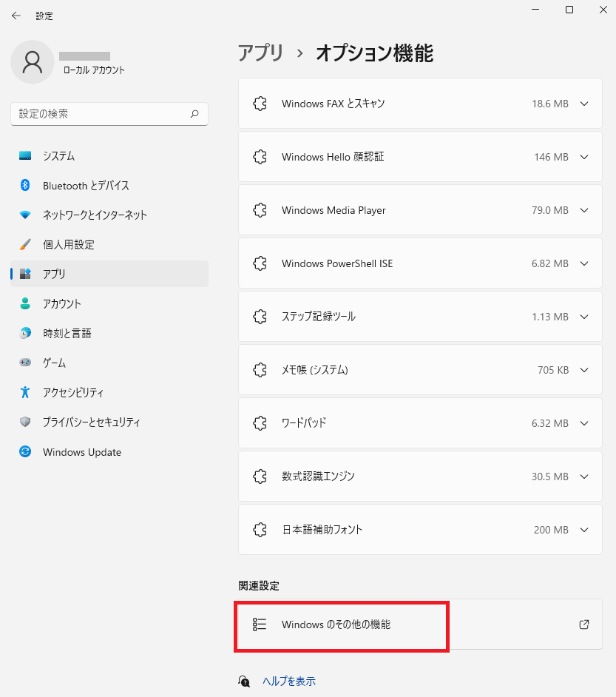Open アクセシビリティ settings
Viewport: 616px width, 697px height.
click(x=109, y=392)
